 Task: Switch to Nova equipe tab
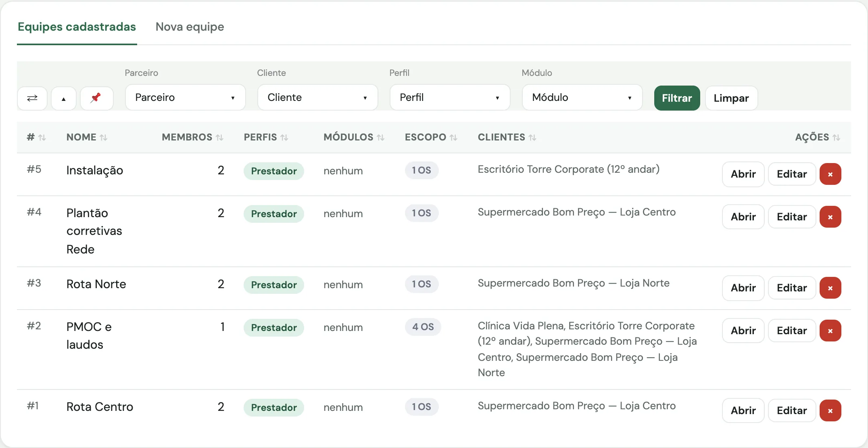click(190, 27)
